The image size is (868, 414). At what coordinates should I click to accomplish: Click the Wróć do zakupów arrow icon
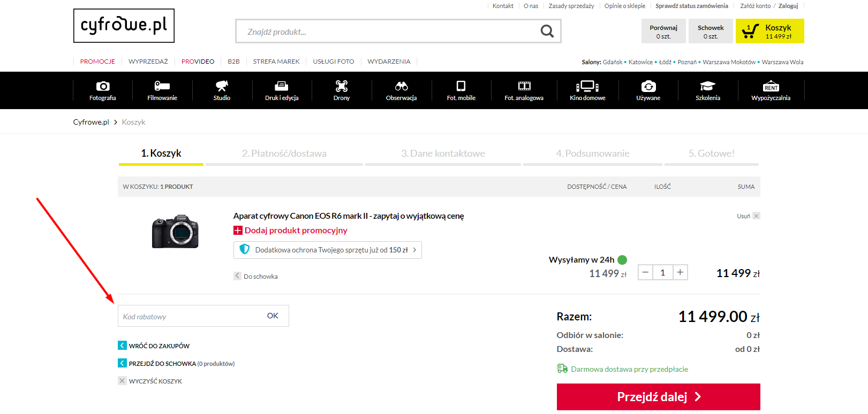(x=122, y=346)
